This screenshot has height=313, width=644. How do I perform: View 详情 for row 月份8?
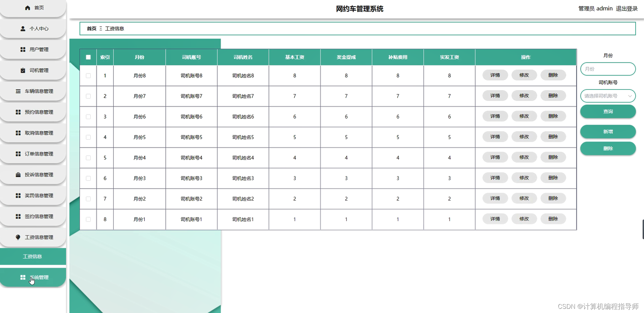(495, 75)
